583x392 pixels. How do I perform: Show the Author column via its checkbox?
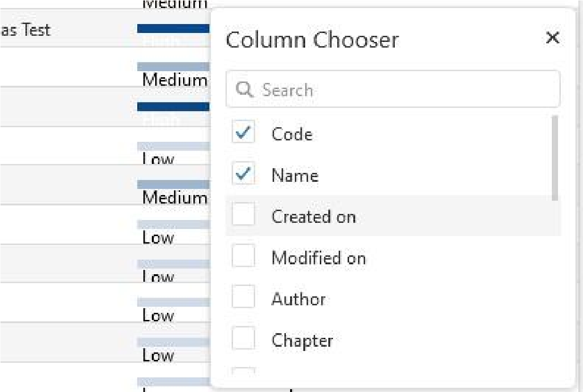coord(244,299)
